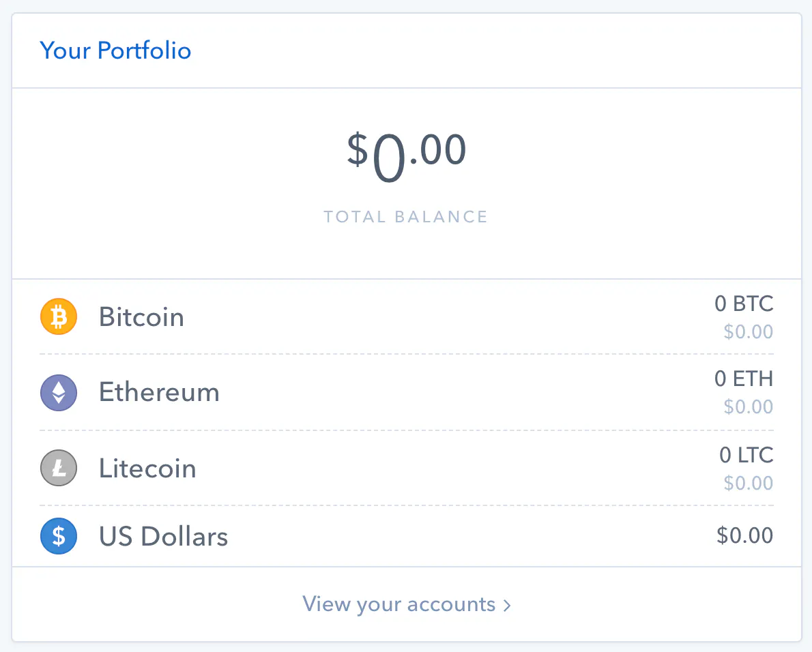Click the blue dollar sign badge
Image resolution: width=812 pixels, height=652 pixels.
click(59, 536)
